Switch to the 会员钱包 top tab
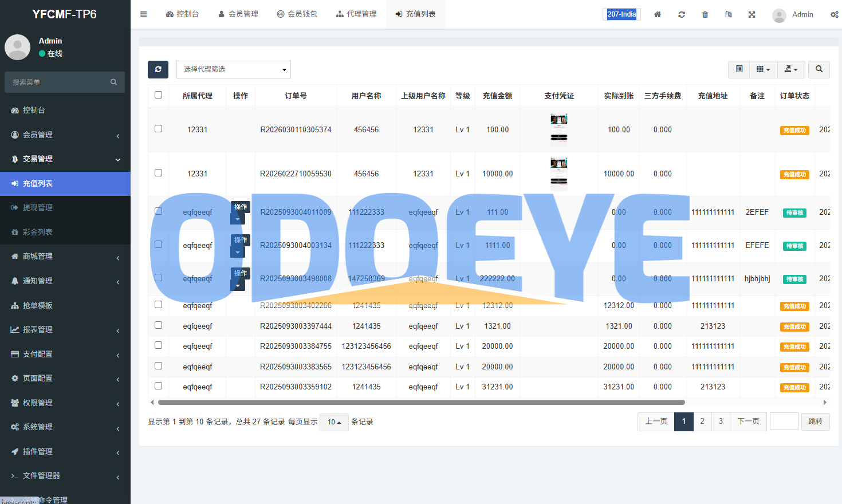The width and height of the screenshot is (842, 504). tap(297, 14)
